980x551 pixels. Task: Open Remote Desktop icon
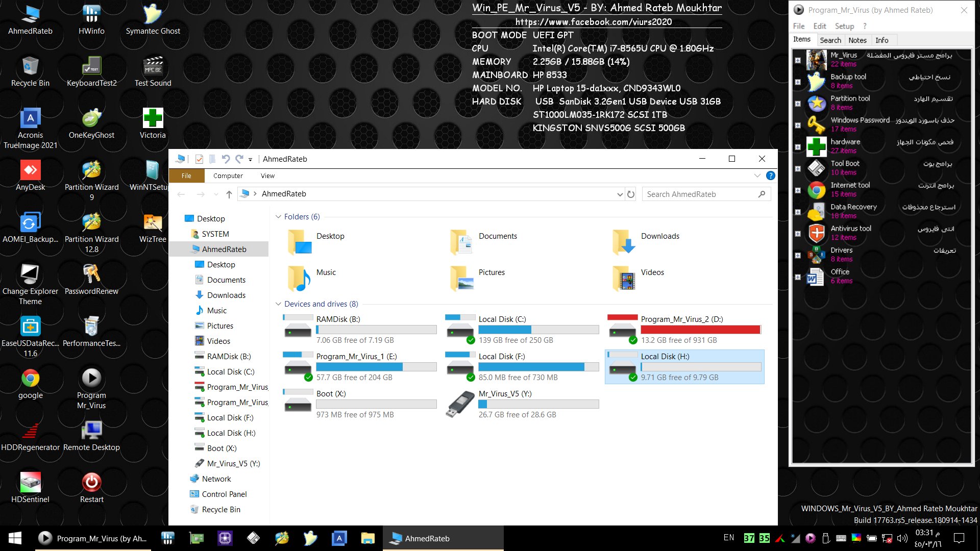point(91,436)
